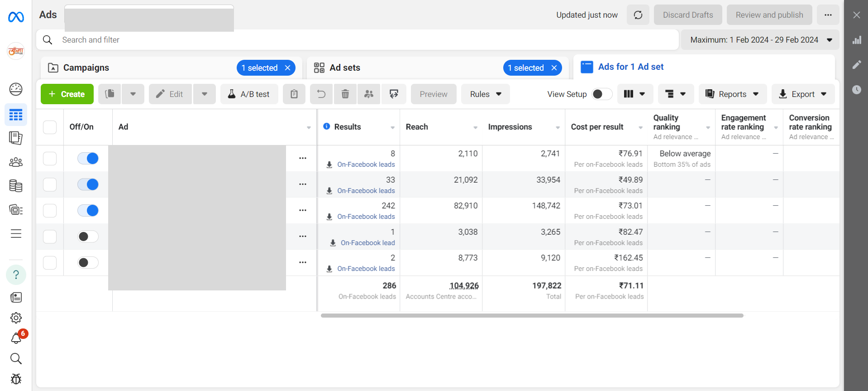Viewport: 868px width, 391px height.
Task: Open the help question mark icon
Action: tap(16, 275)
